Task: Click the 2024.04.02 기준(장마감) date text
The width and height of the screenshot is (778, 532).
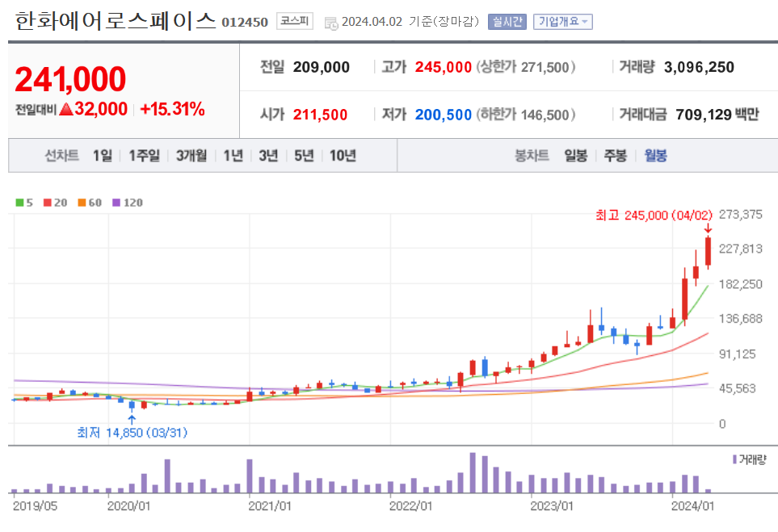Action: click(410, 22)
